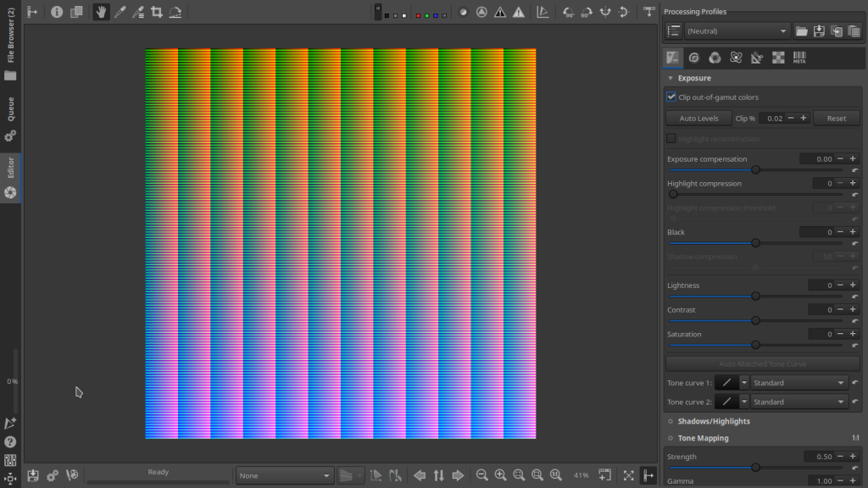Rotate image left 90 degrees
Viewport: 868px width, 488px height.
tap(568, 12)
